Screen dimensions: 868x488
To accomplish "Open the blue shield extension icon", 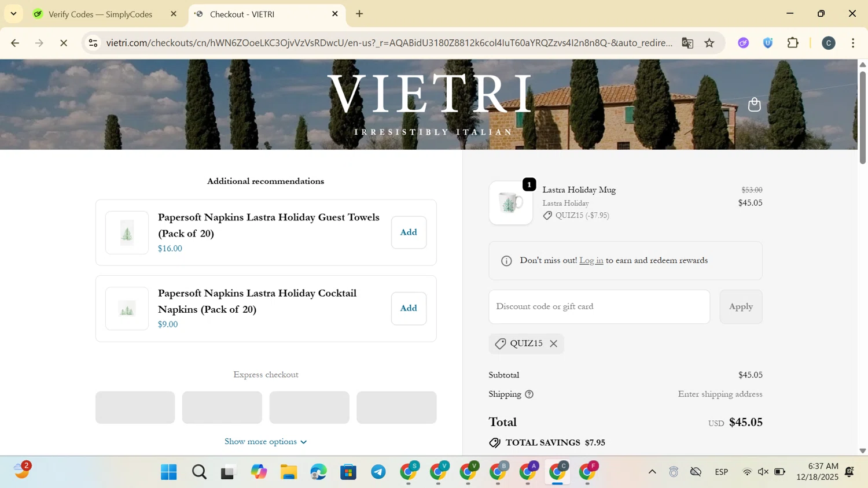I will pos(768,43).
